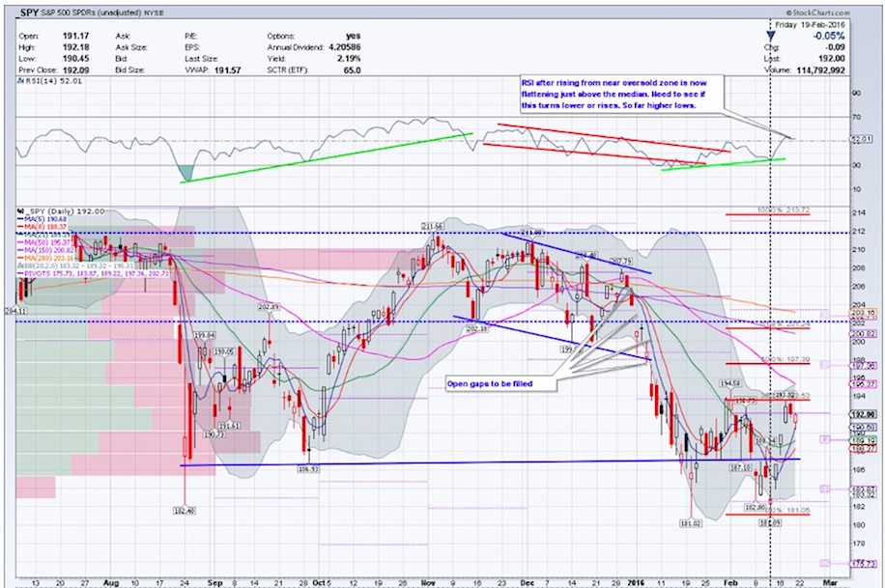Click the 100.0%: 213.72 Fibonacci label
Image resolution: width=885 pixels, height=588 pixels.
[784, 210]
